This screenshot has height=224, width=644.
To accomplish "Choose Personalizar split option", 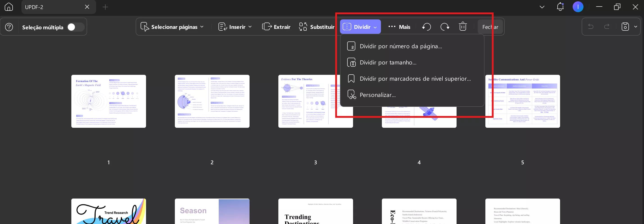I will coord(412,95).
